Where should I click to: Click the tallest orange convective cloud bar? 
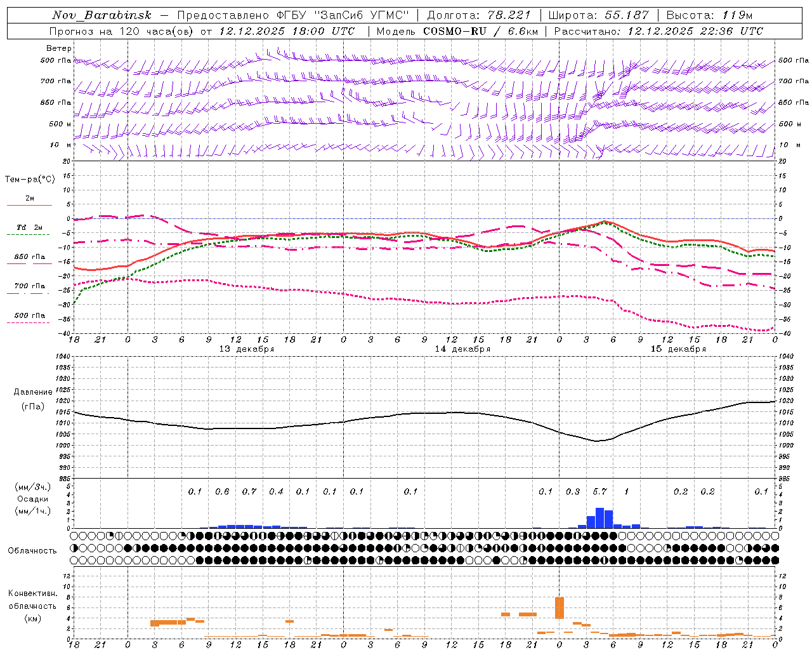pos(560,607)
